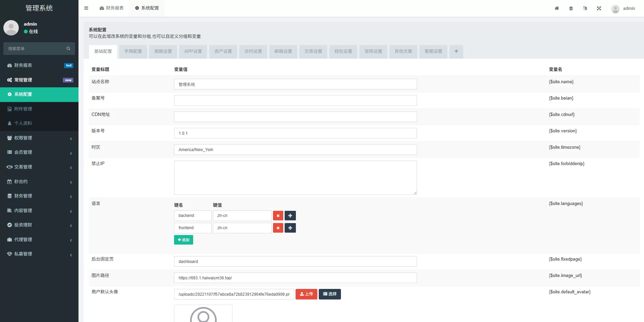Screen dimensions: 644x322
Task: Delete the backend language row
Action: pyautogui.click(x=278, y=216)
